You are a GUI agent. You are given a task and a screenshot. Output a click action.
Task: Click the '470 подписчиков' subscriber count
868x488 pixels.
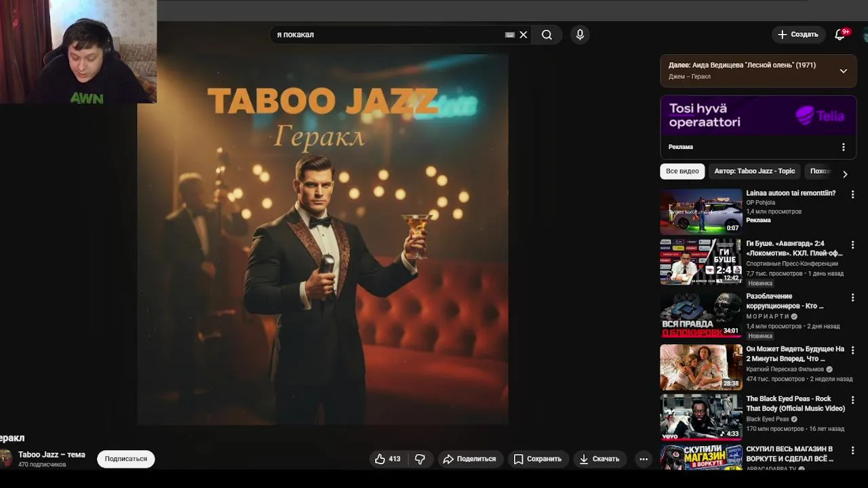point(42,465)
